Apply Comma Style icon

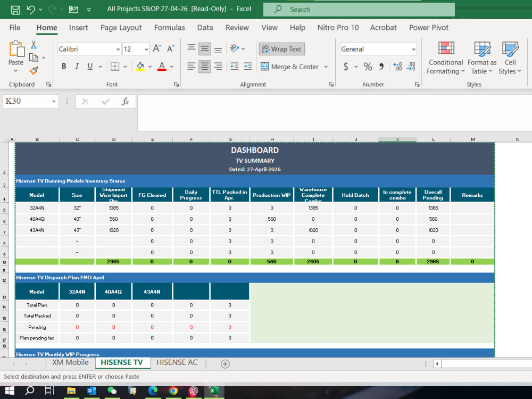(x=381, y=66)
